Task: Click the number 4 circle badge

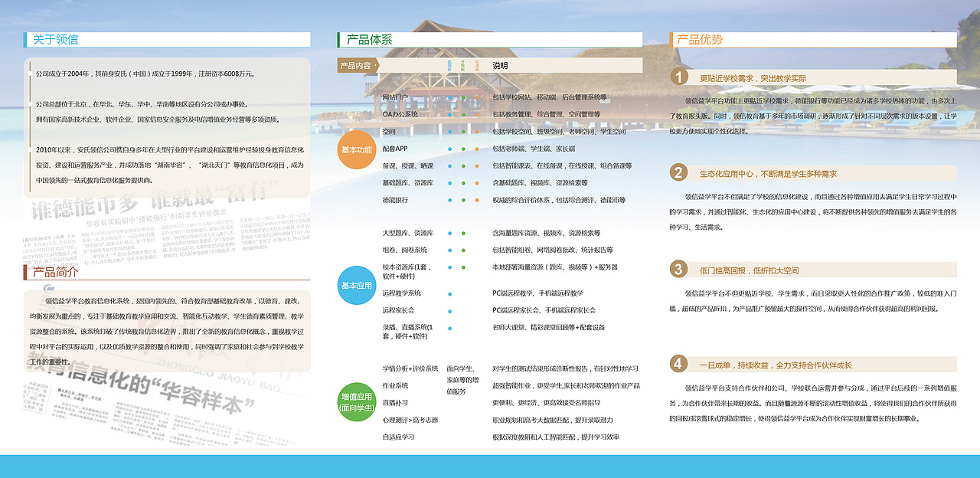Action: point(678,364)
